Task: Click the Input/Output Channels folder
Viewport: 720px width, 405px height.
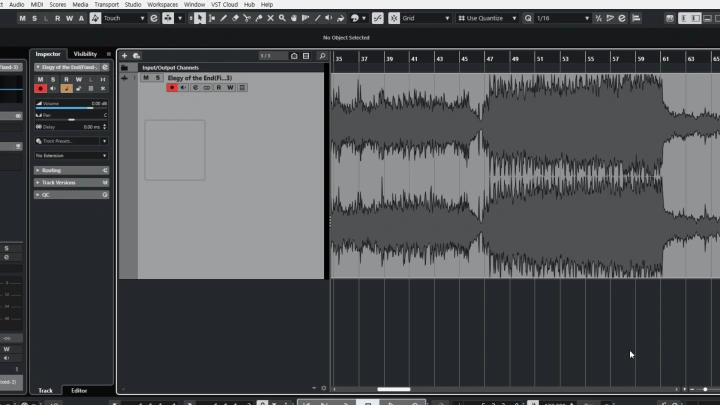Action: (124, 68)
